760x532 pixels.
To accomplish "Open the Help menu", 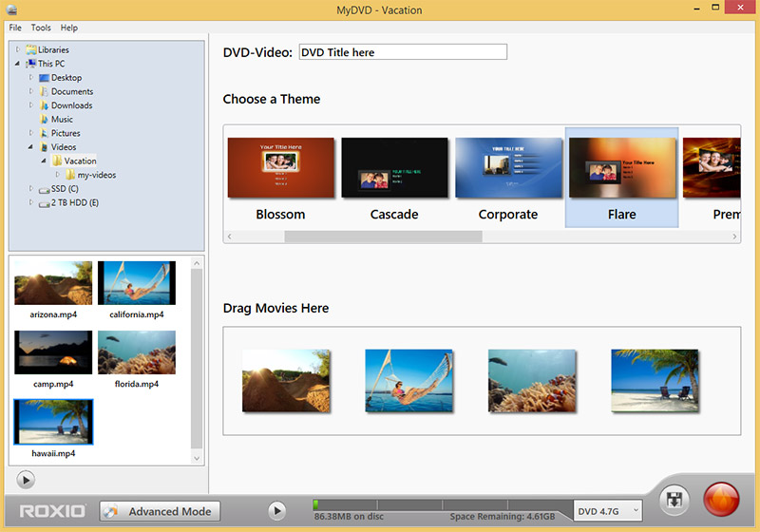I will 68,28.
